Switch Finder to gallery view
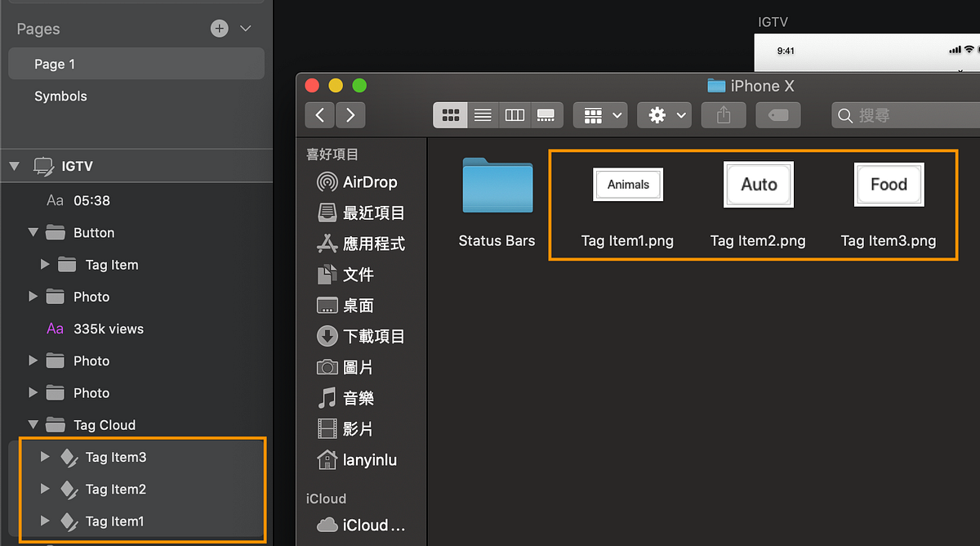This screenshot has width=980, height=546. tap(546, 114)
